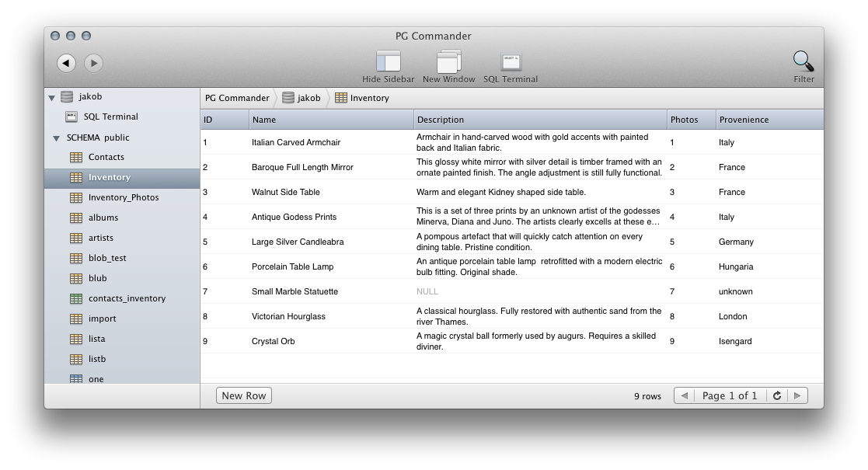Collapse the jakob database tree

coord(51,96)
